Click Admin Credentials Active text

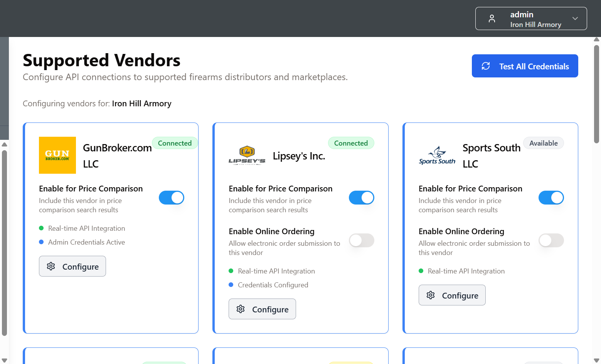click(x=86, y=242)
